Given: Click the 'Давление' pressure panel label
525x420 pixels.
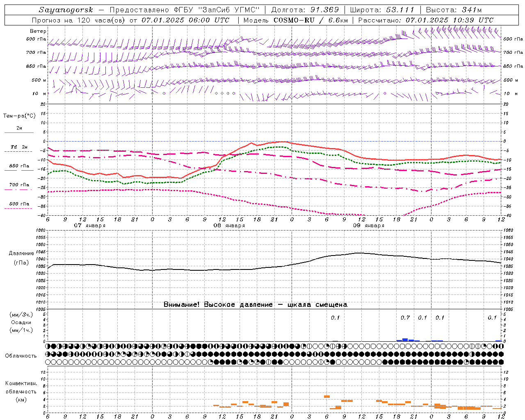Looking at the screenshot, I should coord(21,253).
